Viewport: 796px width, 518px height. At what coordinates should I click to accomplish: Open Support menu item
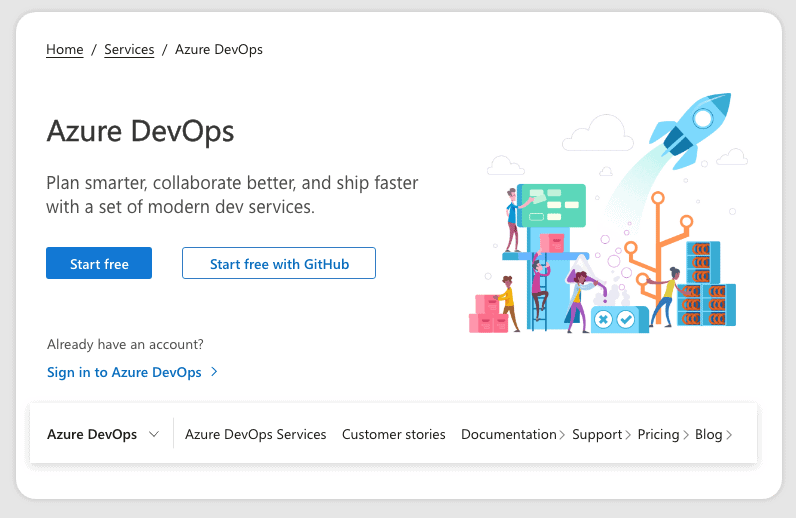(x=597, y=434)
